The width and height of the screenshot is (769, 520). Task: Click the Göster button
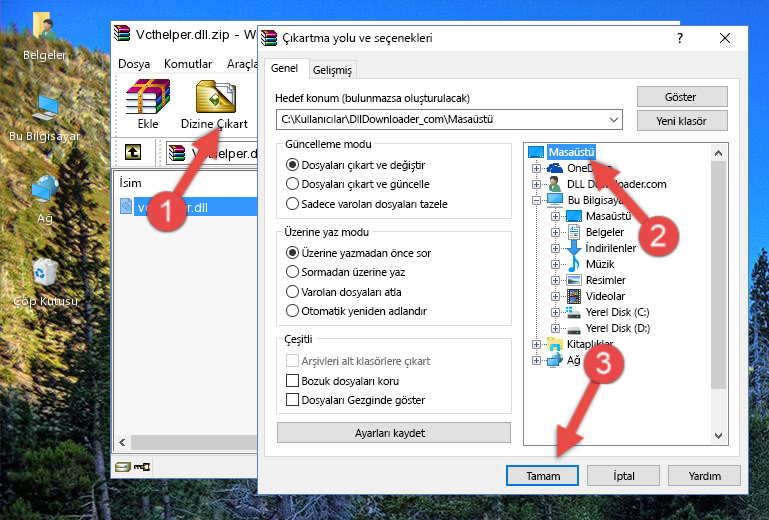click(x=682, y=97)
